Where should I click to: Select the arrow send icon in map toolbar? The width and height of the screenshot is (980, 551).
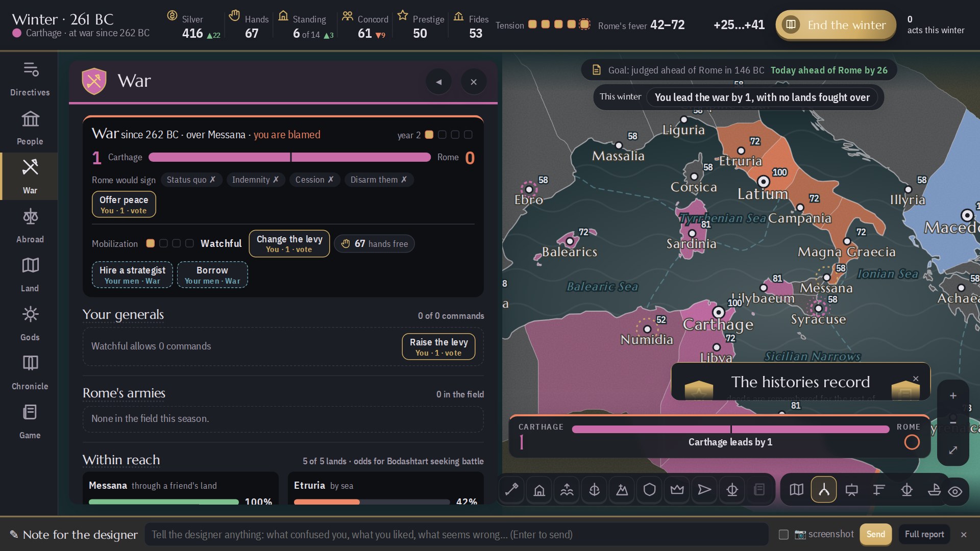[704, 490]
